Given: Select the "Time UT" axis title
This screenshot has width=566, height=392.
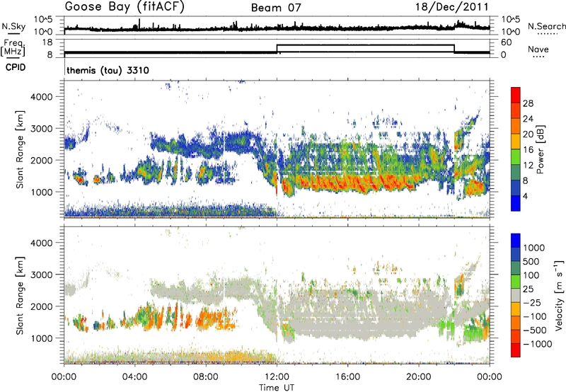Looking at the screenshot, I should (277, 388).
